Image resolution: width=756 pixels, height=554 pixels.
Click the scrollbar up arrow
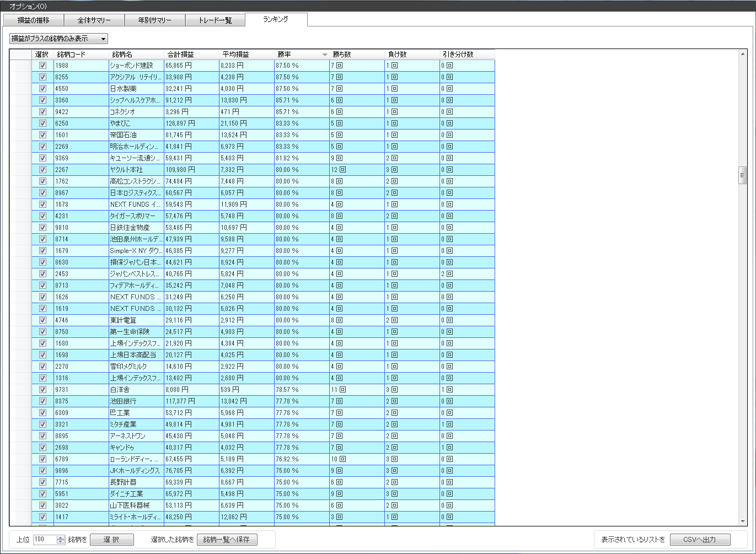click(742, 54)
